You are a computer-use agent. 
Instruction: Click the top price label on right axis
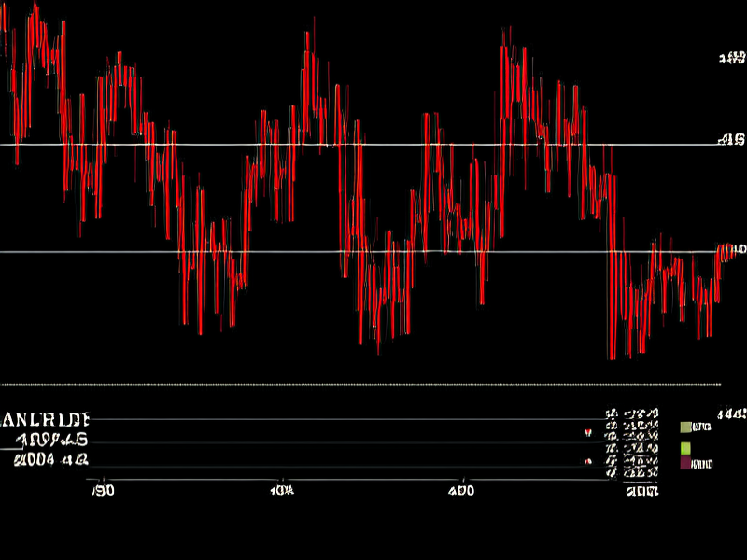(731, 59)
